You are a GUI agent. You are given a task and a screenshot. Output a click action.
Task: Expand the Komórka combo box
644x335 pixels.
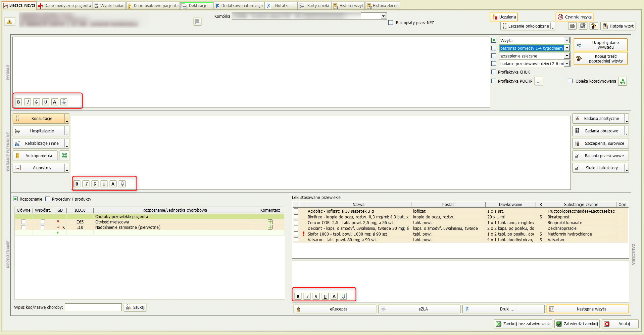(x=383, y=16)
